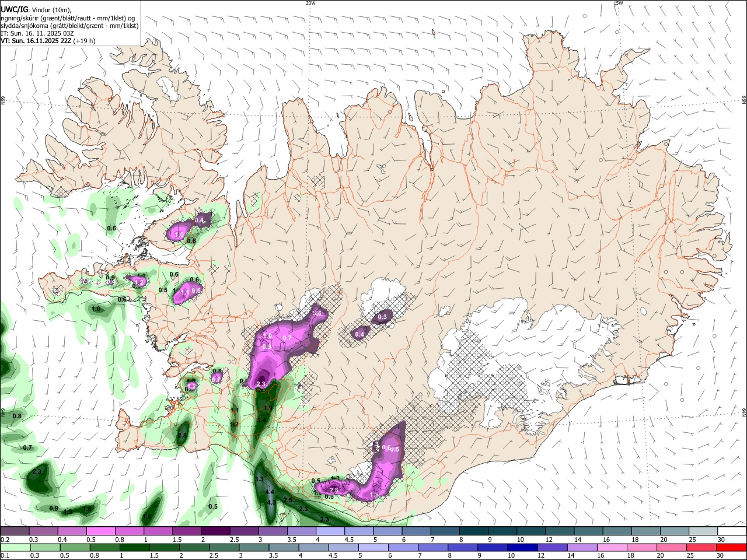Pick the 25 pale gray snow swatch
Viewport: 747px width, 560px height.
(703, 531)
